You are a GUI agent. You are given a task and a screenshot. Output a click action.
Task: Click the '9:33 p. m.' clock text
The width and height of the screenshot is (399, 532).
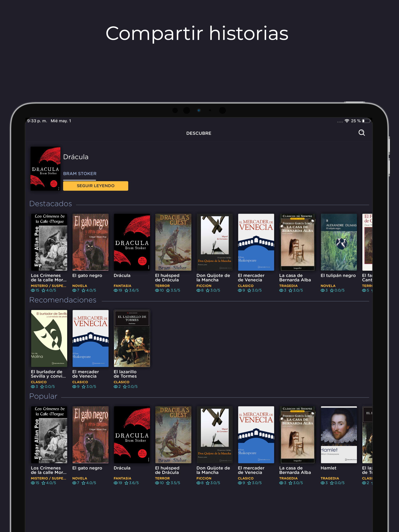click(x=37, y=121)
